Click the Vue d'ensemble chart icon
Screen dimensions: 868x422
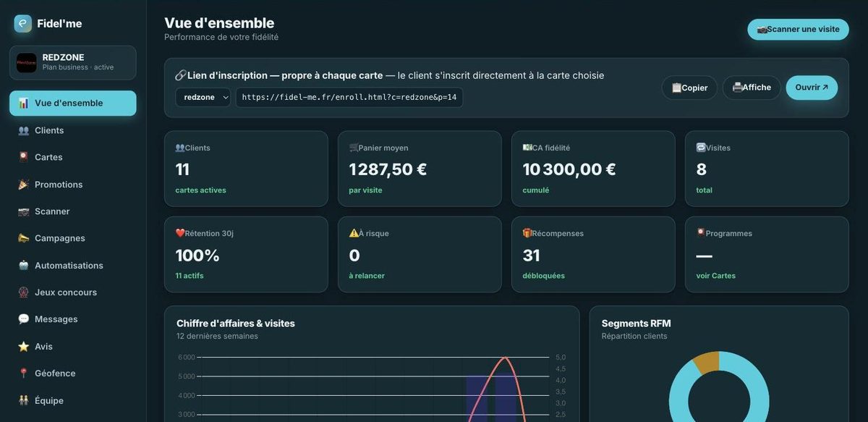pyautogui.click(x=24, y=103)
